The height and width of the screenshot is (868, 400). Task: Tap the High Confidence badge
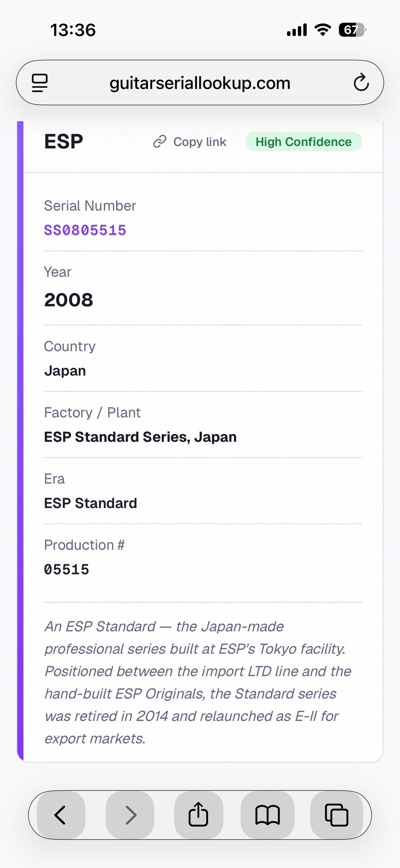tap(303, 142)
